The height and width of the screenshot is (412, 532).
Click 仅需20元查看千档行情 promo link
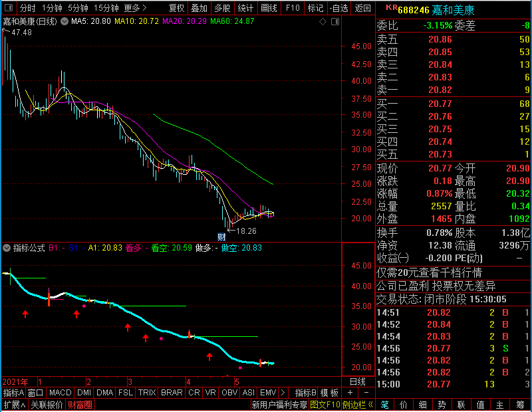point(429,272)
